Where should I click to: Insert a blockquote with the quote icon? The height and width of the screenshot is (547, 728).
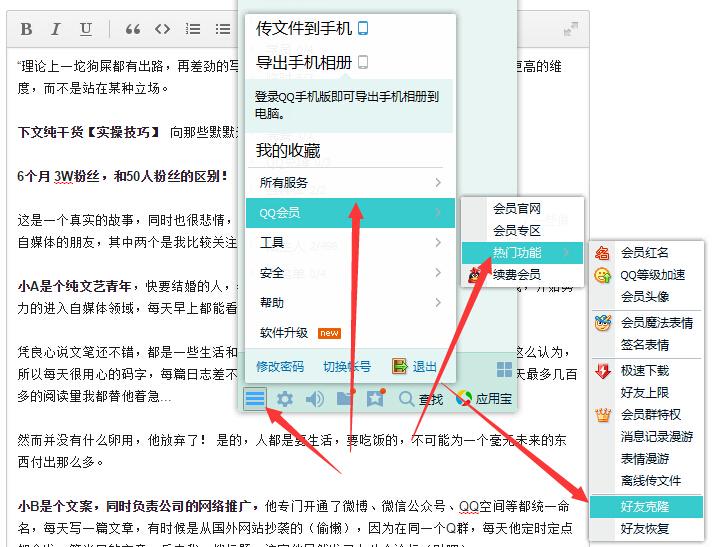[133, 29]
